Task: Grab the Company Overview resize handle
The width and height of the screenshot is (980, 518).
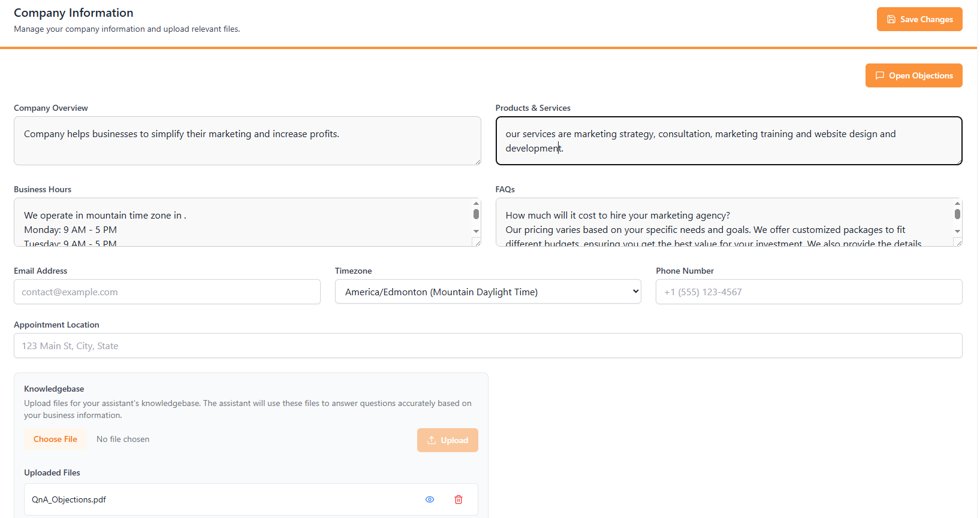Action: tap(478, 162)
